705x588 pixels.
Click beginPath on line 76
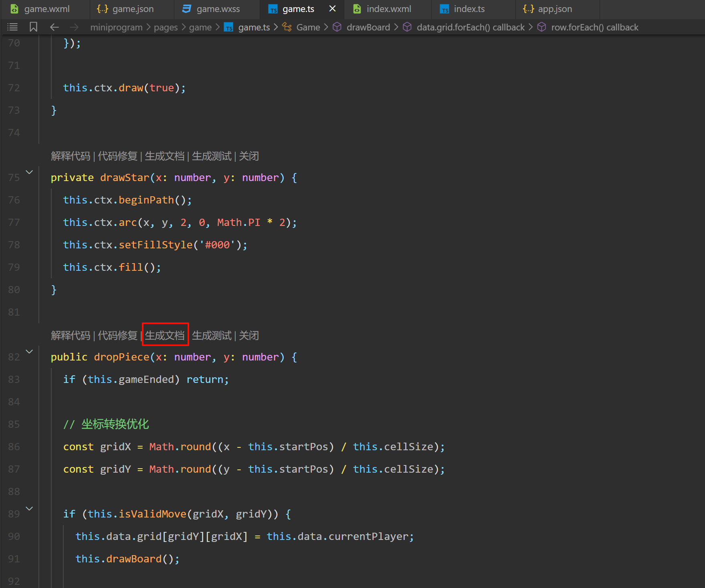coord(146,200)
